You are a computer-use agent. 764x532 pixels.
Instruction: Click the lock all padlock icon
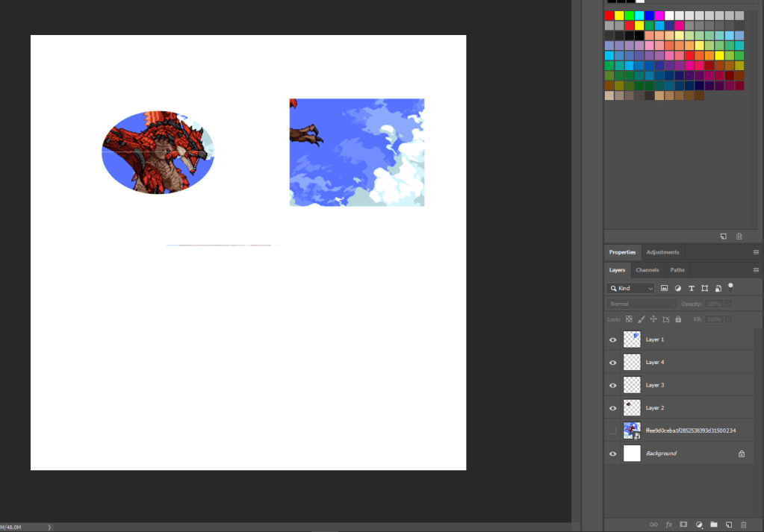678,319
